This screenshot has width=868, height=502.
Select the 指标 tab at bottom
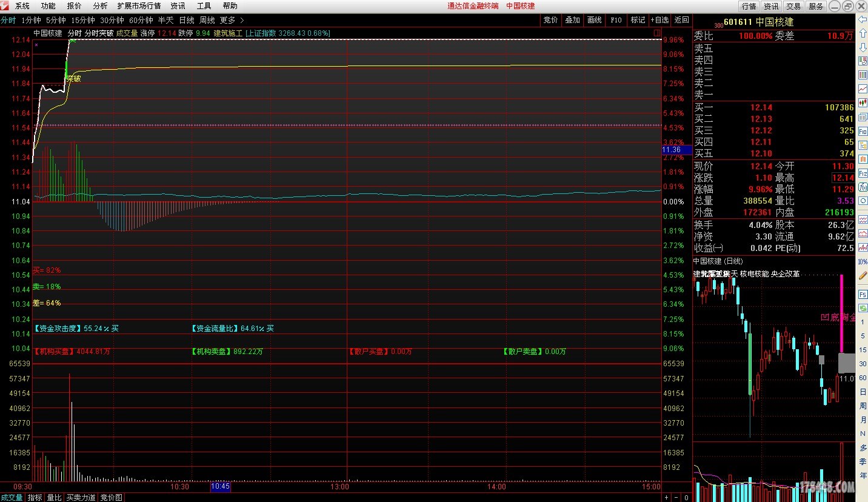(x=35, y=497)
